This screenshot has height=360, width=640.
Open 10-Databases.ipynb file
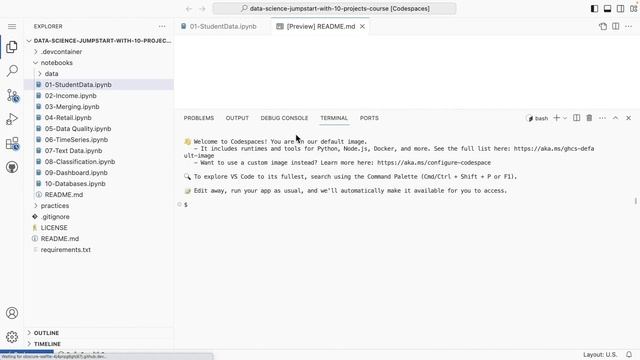coord(99,184)
